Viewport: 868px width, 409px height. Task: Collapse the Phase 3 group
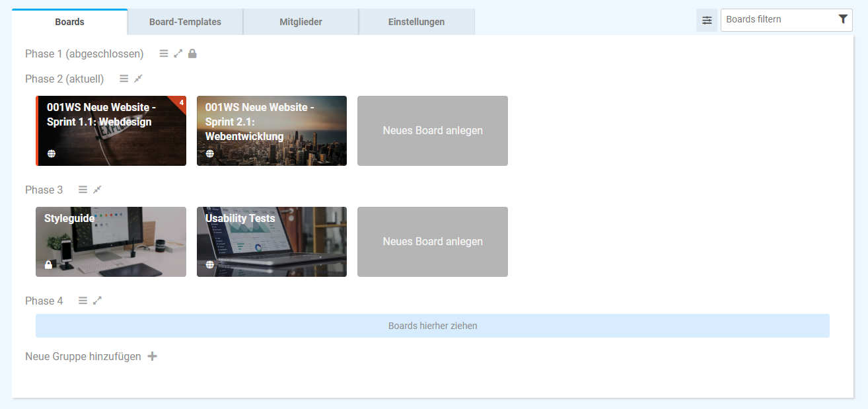coord(97,190)
